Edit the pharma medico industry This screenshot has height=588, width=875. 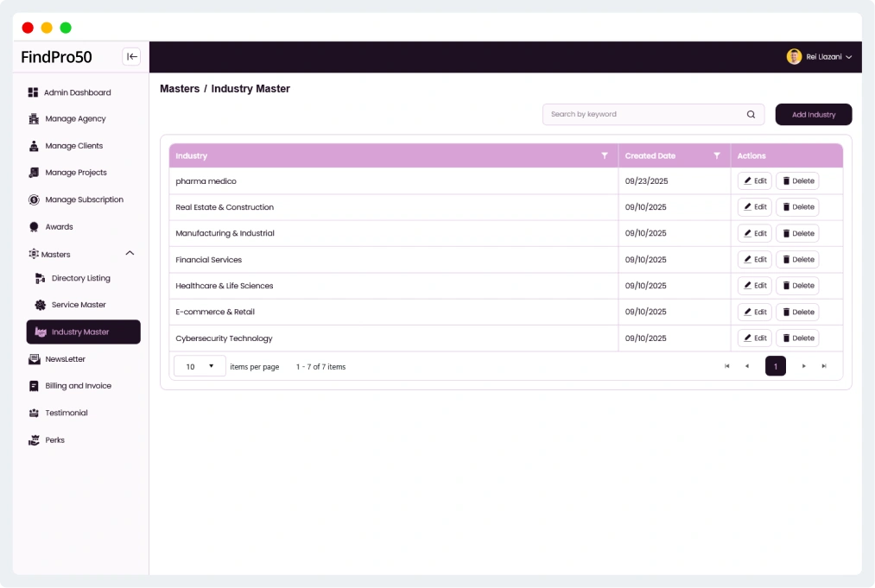click(754, 181)
